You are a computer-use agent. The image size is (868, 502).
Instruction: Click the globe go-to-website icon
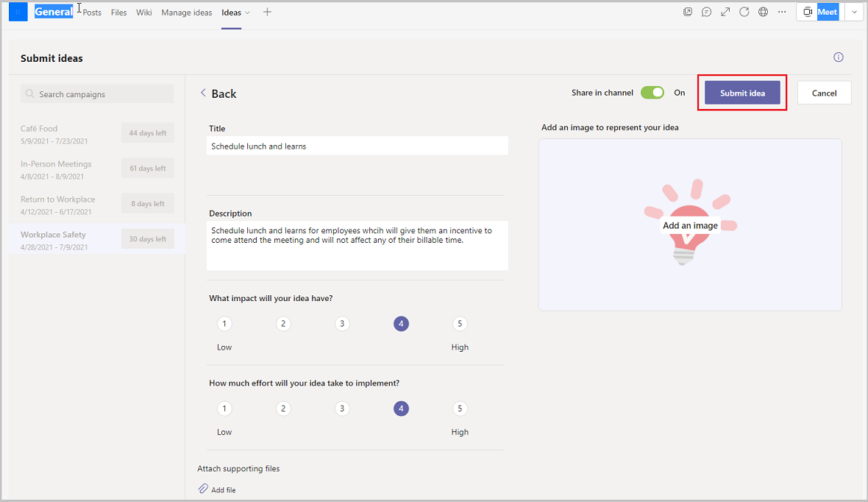[763, 12]
